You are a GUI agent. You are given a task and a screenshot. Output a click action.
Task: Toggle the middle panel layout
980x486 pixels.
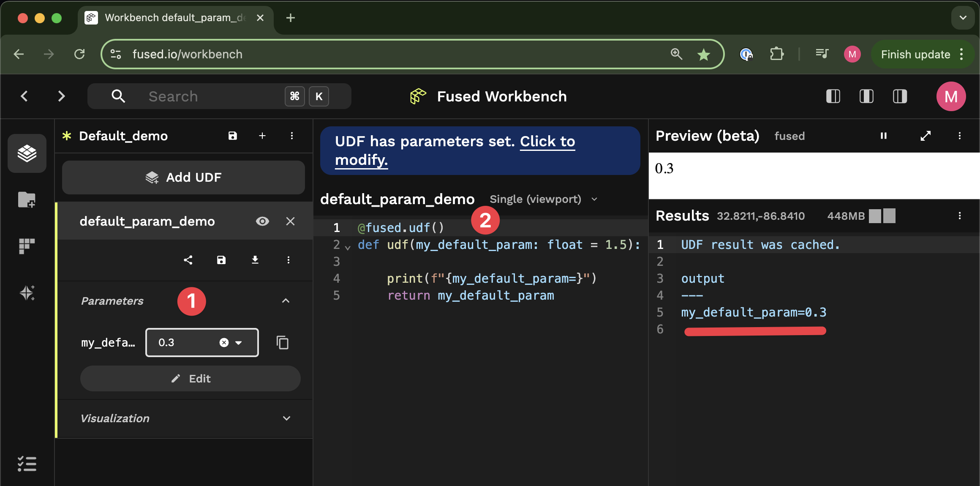(866, 96)
